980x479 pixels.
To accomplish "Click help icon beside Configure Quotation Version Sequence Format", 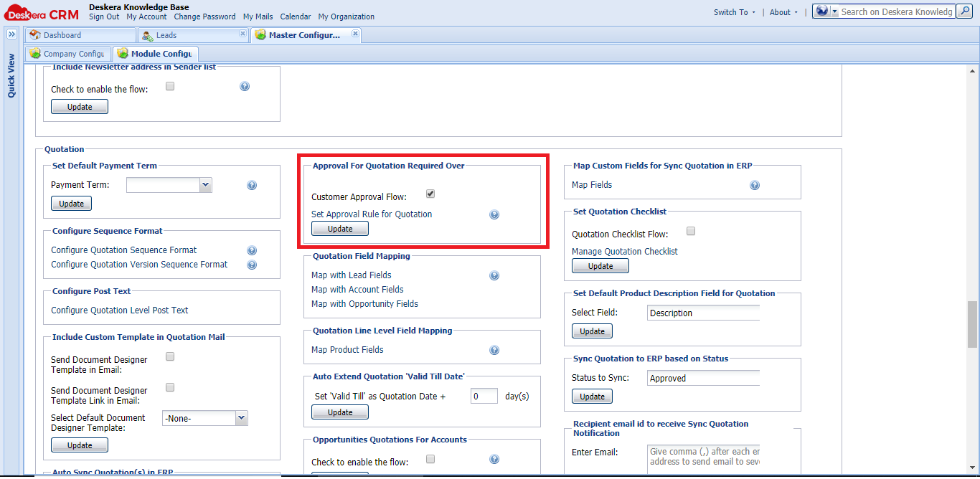I will [x=252, y=265].
